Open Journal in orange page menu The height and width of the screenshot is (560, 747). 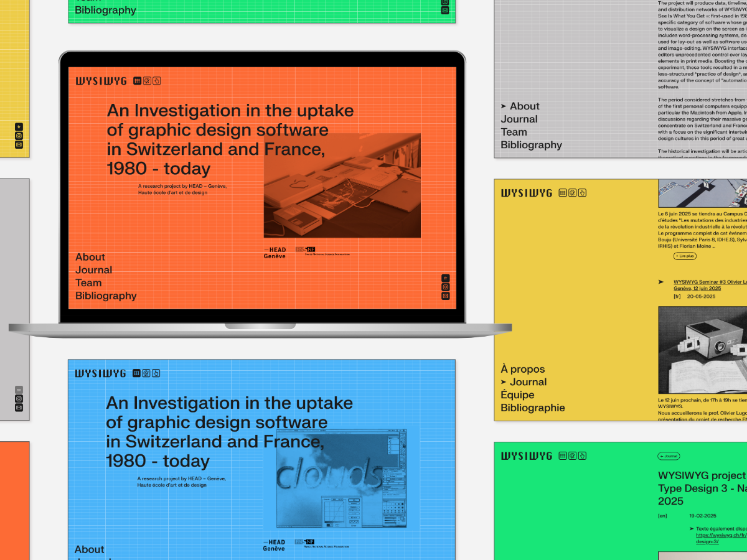pyautogui.click(x=93, y=270)
